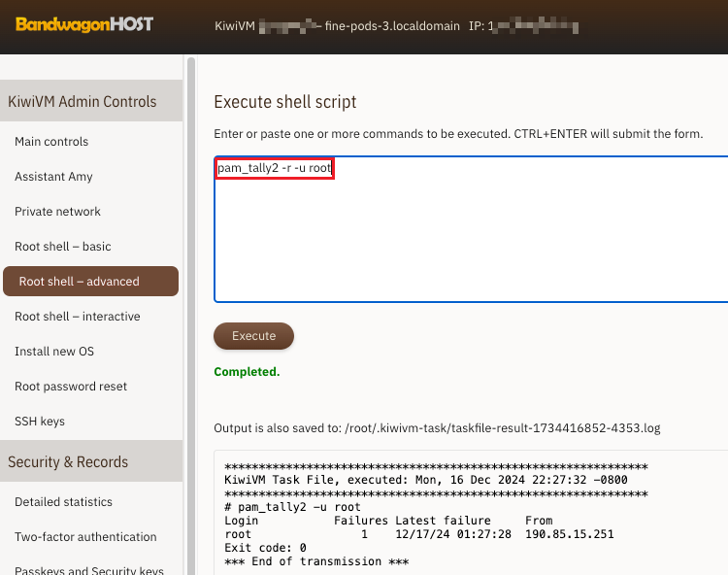The image size is (728, 575).
Task: View Detailed statistics page
Action: (x=63, y=502)
